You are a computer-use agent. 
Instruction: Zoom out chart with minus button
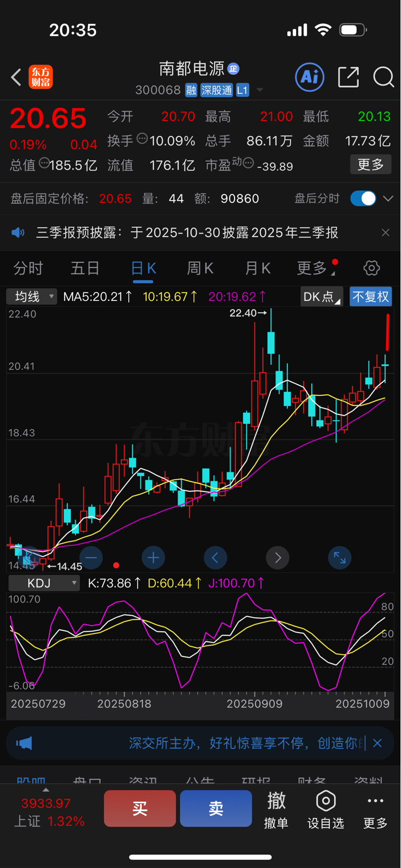click(91, 558)
